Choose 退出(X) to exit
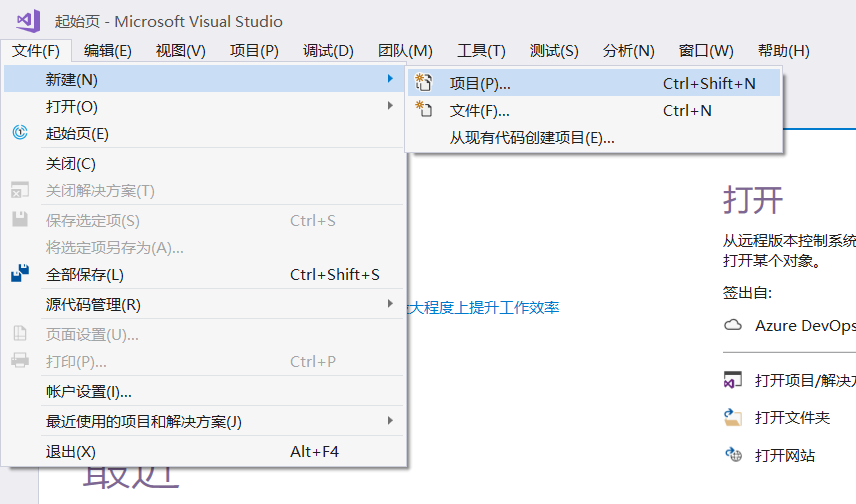The height and width of the screenshot is (504, 856). [x=71, y=451]
